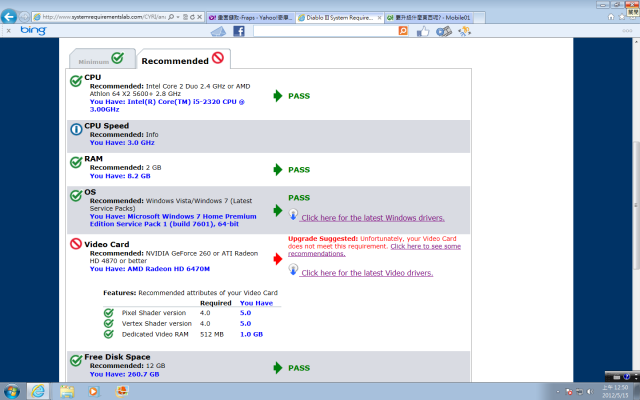Click the green check icon beside OS

tap(76, 196)
